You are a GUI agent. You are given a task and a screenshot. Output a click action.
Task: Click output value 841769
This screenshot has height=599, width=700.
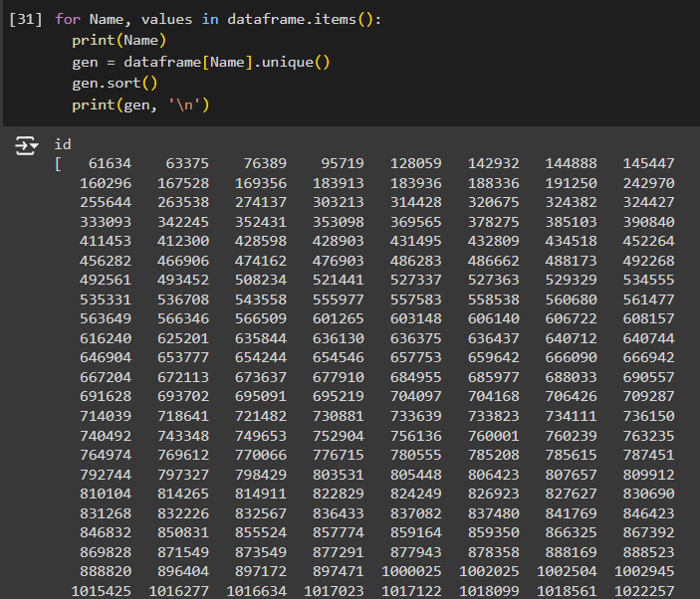click(x=571, y=513)
